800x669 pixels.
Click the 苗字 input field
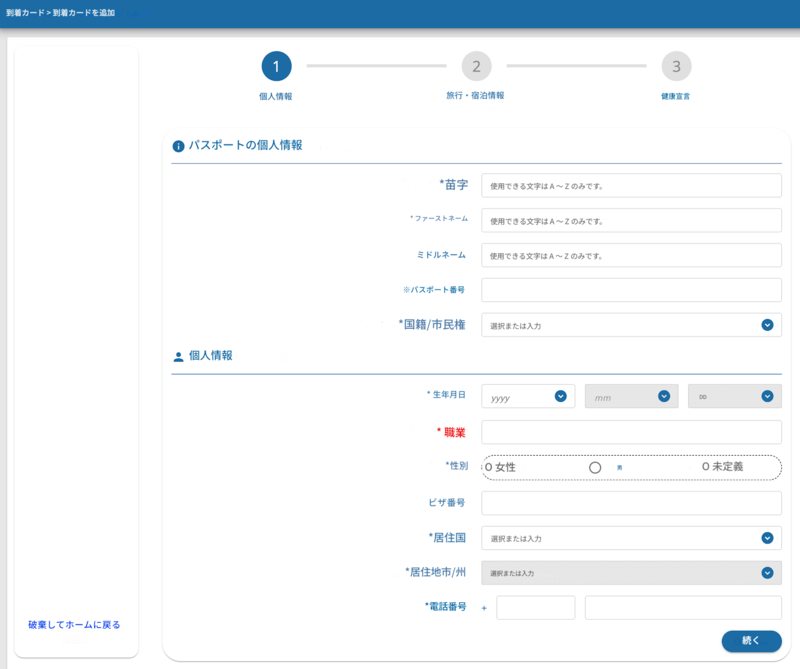[x=631, y=185]
